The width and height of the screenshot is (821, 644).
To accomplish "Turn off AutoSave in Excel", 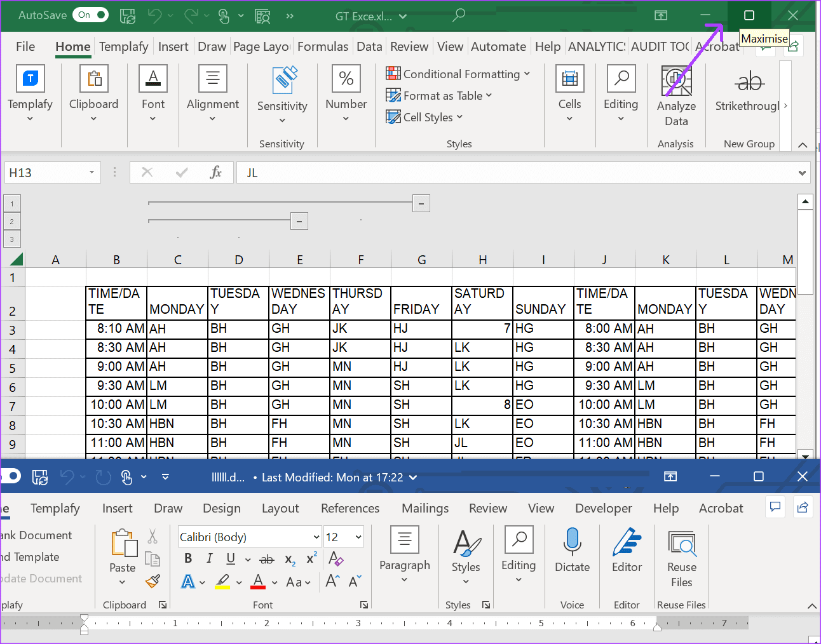I will coord(90,14).
